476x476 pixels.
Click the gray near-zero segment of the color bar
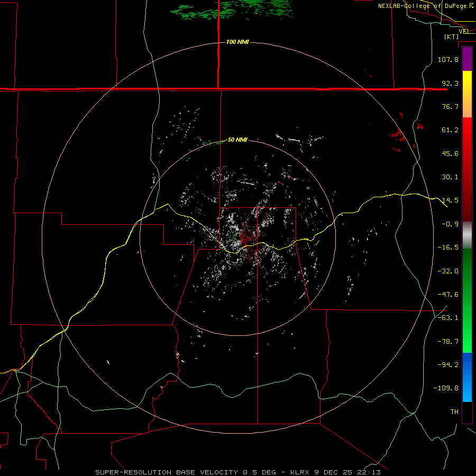tap(467, 235)
